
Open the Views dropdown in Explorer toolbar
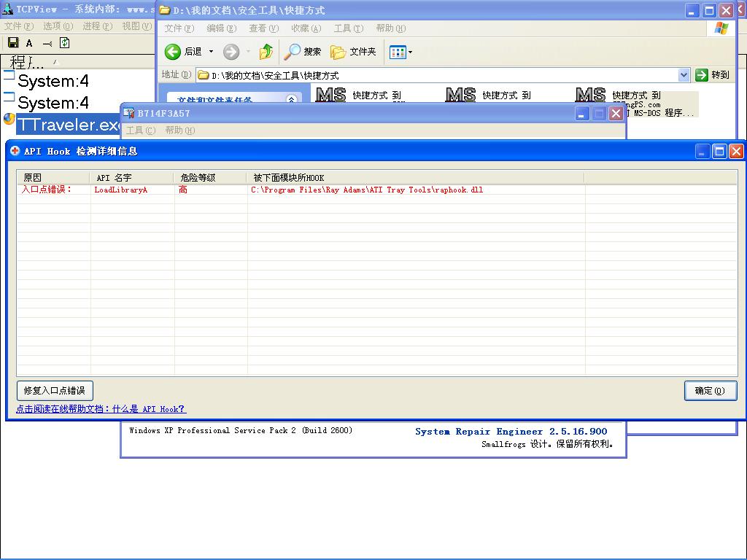pyautogui.click(x=400, y=52)
